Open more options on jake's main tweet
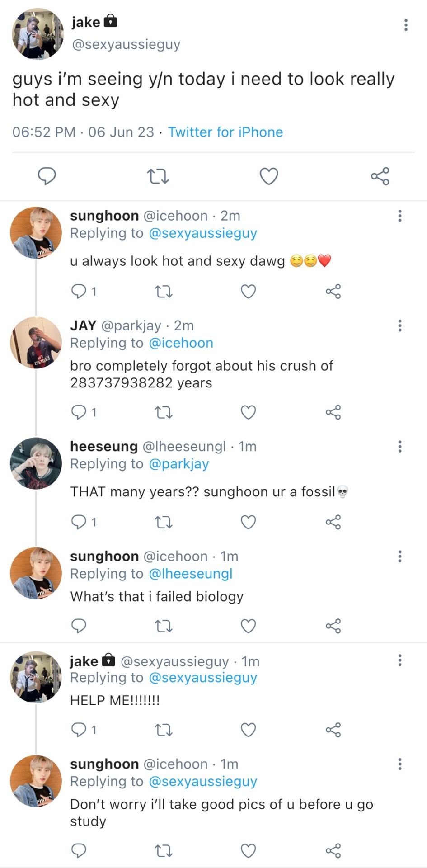427x868 pixels. click(x=406, y=25)
